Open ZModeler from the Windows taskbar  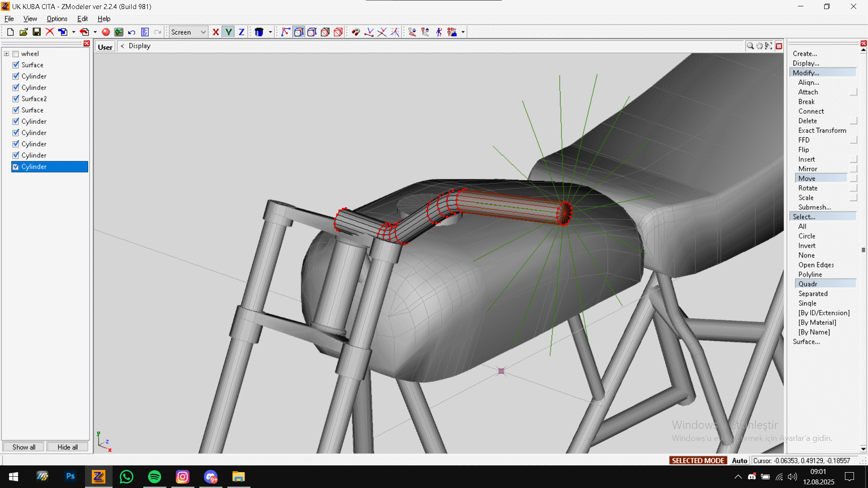[99, 477]
